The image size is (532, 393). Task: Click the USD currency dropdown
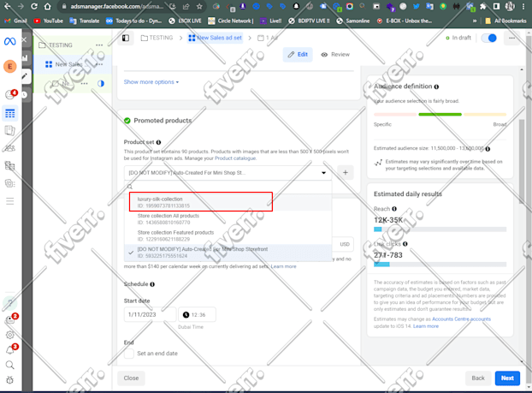point(345,244)
